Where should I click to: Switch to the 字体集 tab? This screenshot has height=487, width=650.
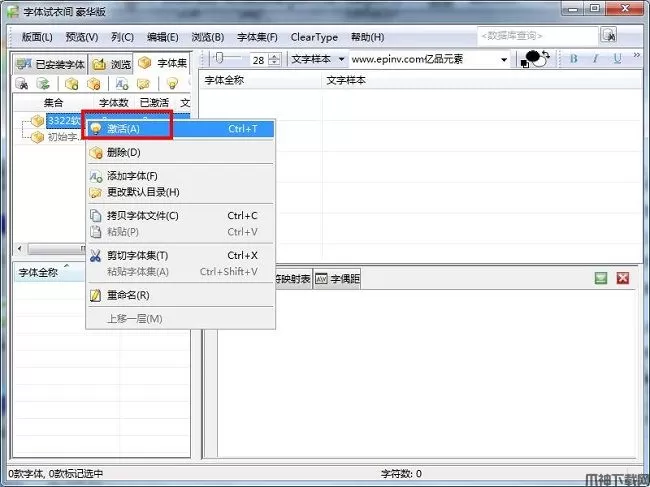pyautogui.click(x=162, y=63)
